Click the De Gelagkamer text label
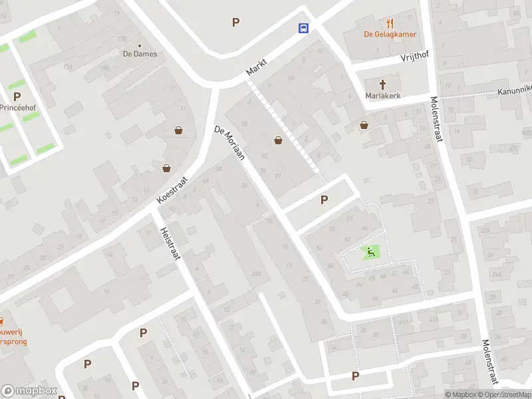Image resolution: width=532 pixels, height=399 pixels. 390,35
